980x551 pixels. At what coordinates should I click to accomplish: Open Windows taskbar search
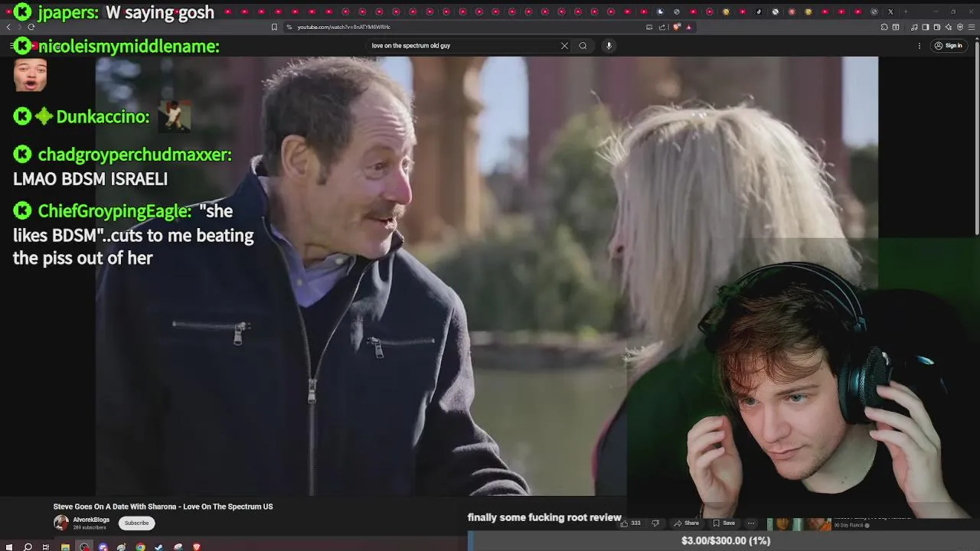click(28, 546)
